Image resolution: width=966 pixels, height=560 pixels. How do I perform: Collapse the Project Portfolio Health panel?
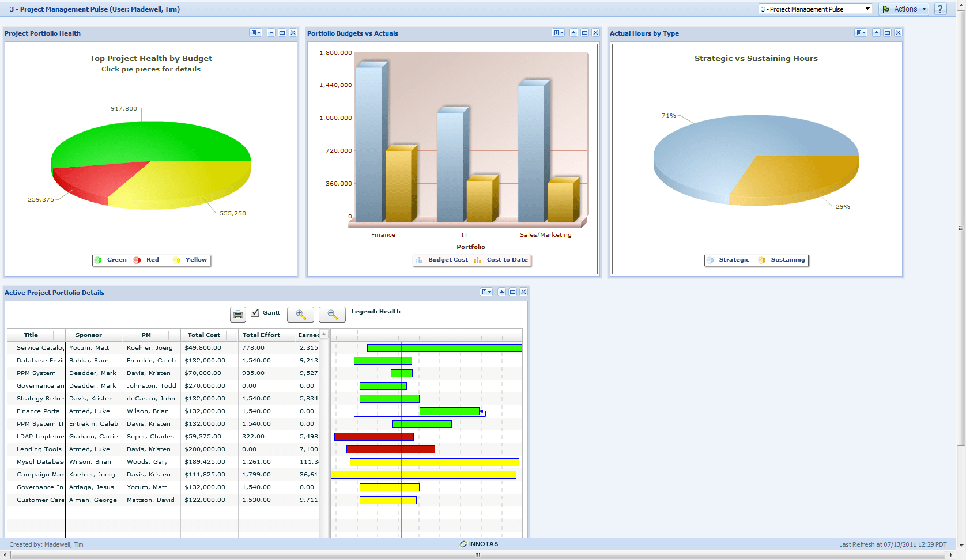pos(271,33)
